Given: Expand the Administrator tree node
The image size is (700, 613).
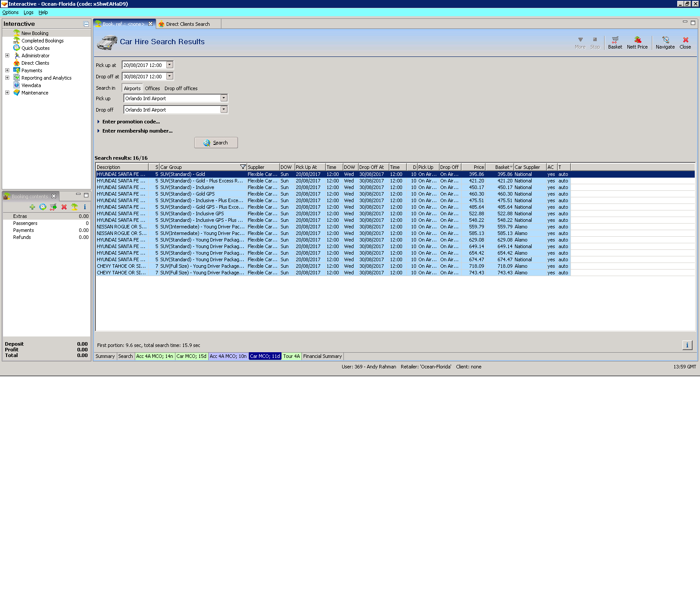Looking at the screenshot, I should (x=7, y=56).
